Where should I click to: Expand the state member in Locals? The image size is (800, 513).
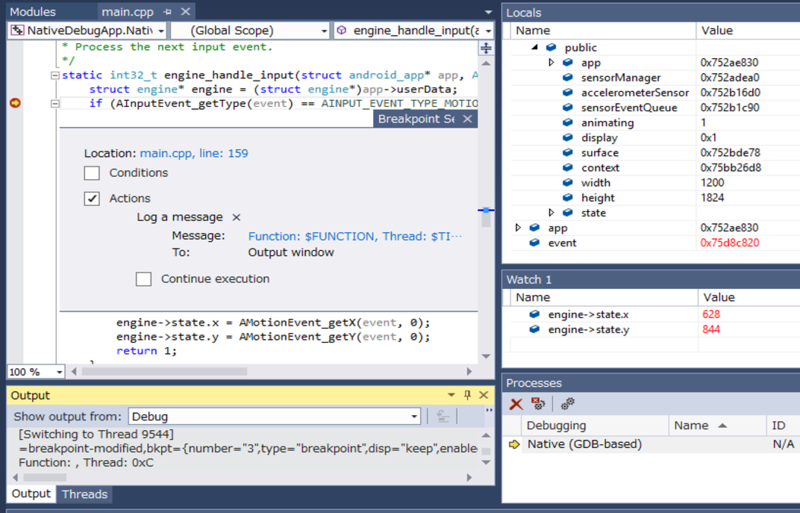tap(551, 212)
